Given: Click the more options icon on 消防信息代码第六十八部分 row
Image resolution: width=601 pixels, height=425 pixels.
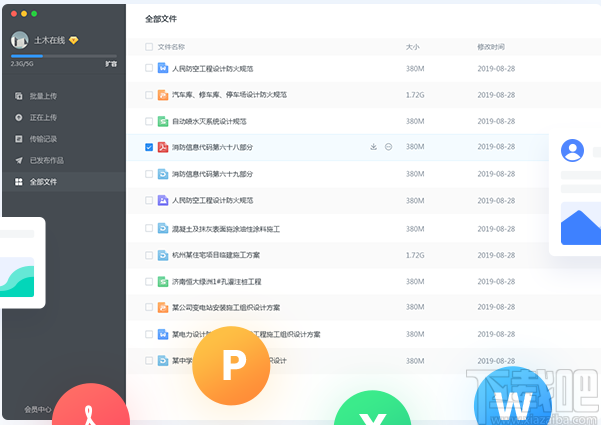Looking at the screenshot, I should point(388,147).
